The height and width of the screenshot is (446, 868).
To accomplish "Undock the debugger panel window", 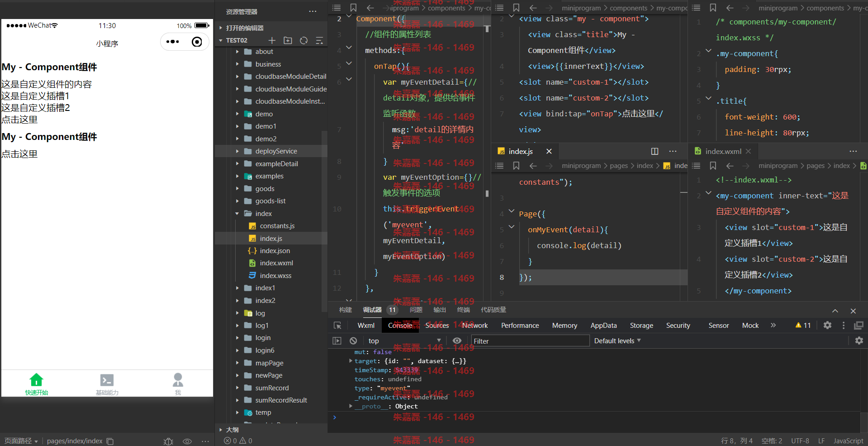I will (x=859, y=325).
